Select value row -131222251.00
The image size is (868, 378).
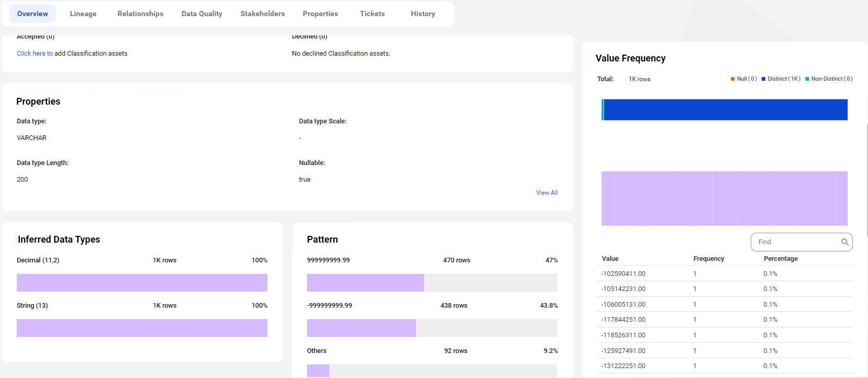725,366
